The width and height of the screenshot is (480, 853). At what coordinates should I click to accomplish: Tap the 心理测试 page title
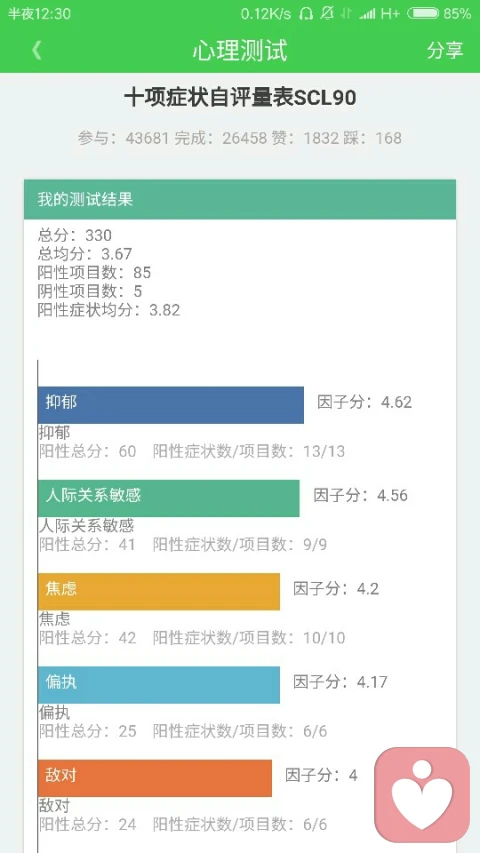tap(240, 51)
